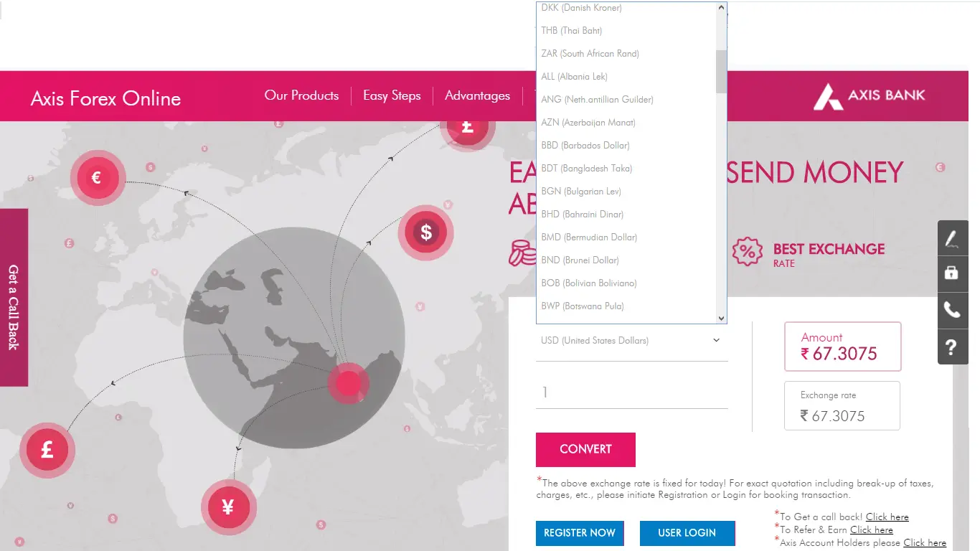The height and width of the screenshot is (551, 980).
Task: Click the euro symbol bubble on map
Action: tap(97, 178)
